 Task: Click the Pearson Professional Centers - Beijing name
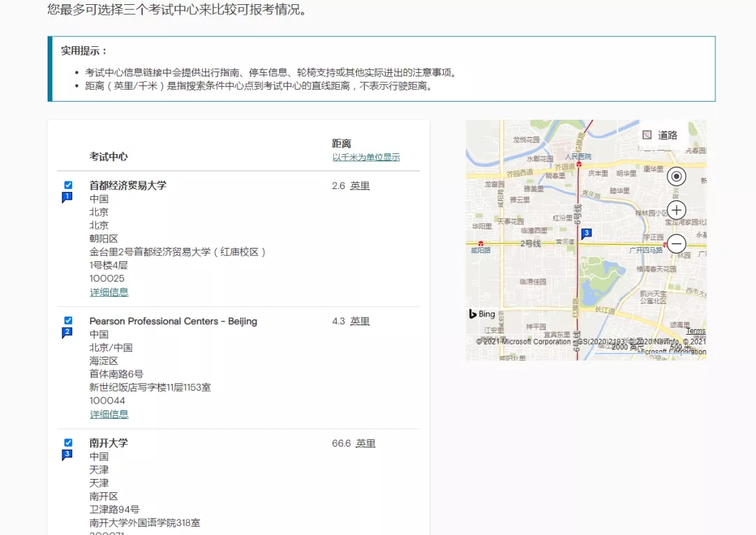(173, 321)
